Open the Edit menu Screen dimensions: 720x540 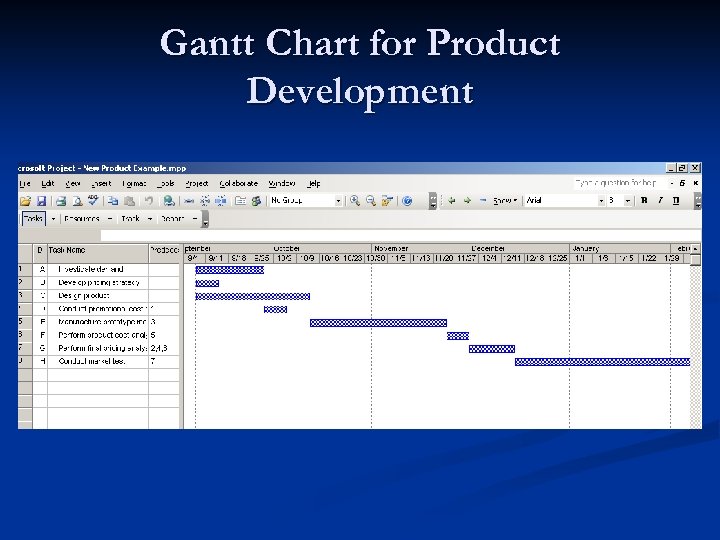[48, 184]
